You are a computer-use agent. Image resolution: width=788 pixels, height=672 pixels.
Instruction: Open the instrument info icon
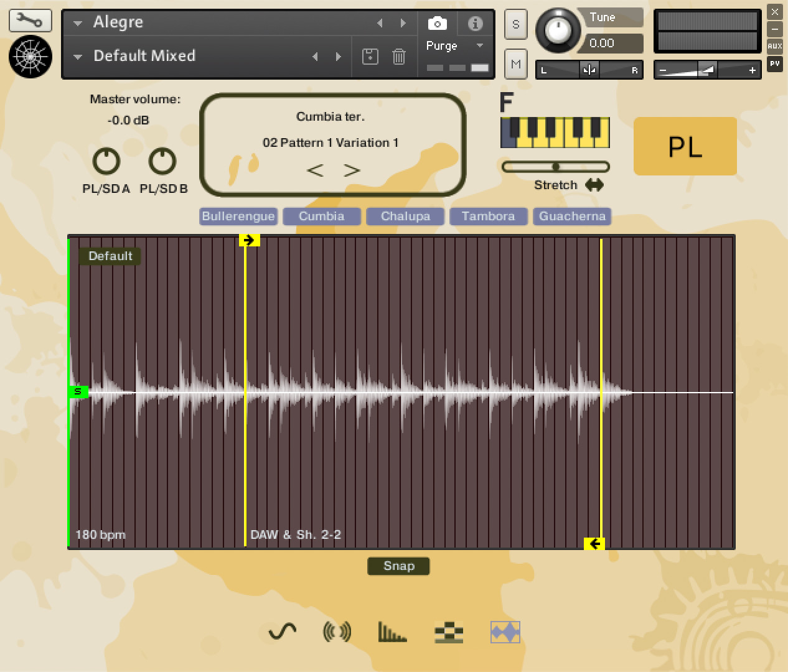pyautogui.click(x=476, y=22)
